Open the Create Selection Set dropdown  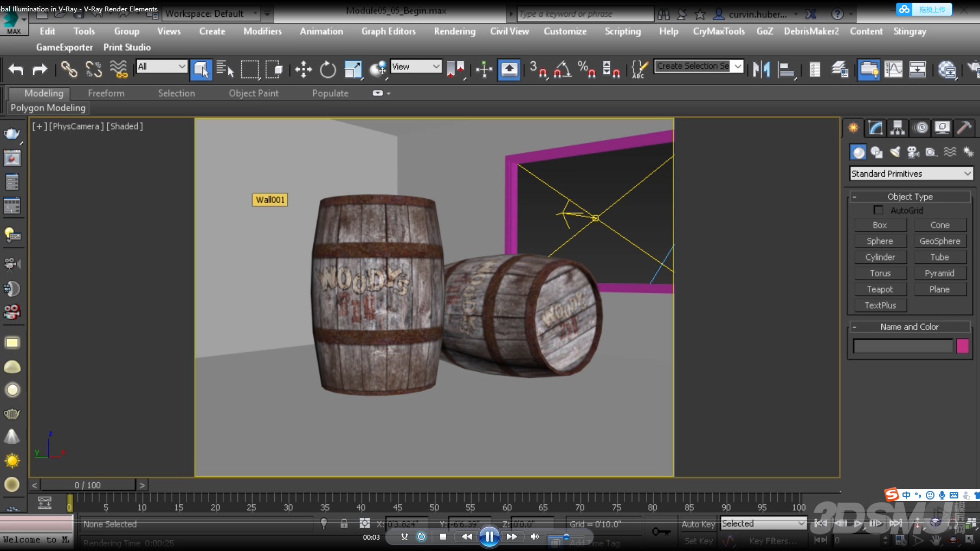point(699,66)
